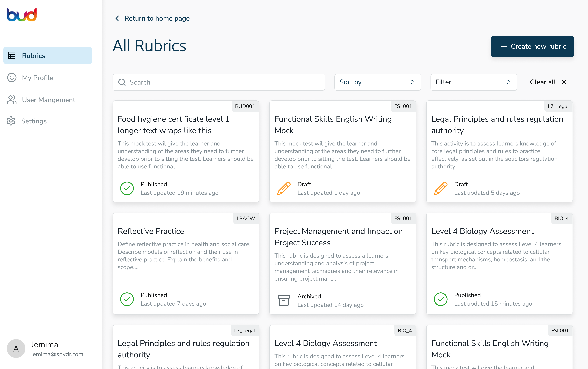Click the Archived box icon on Project Management card
The image size is (588, 369).
pyautogui.click(x=284, y=300)
